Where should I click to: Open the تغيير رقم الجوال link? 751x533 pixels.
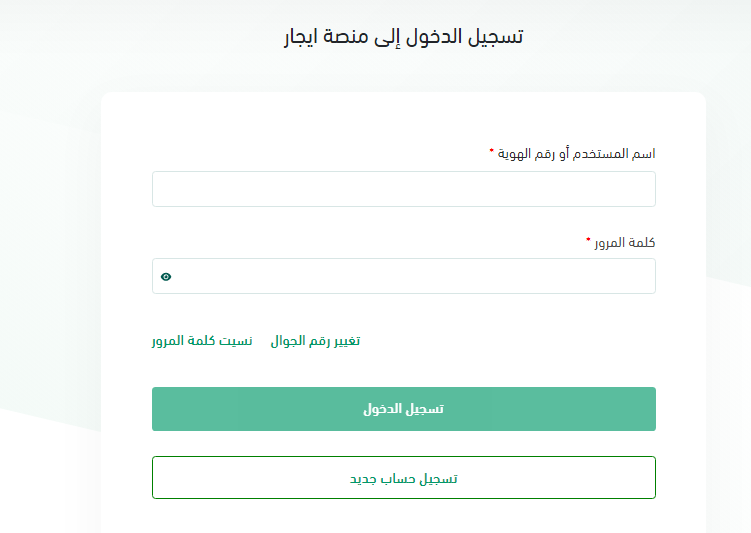tap(315, 341)
